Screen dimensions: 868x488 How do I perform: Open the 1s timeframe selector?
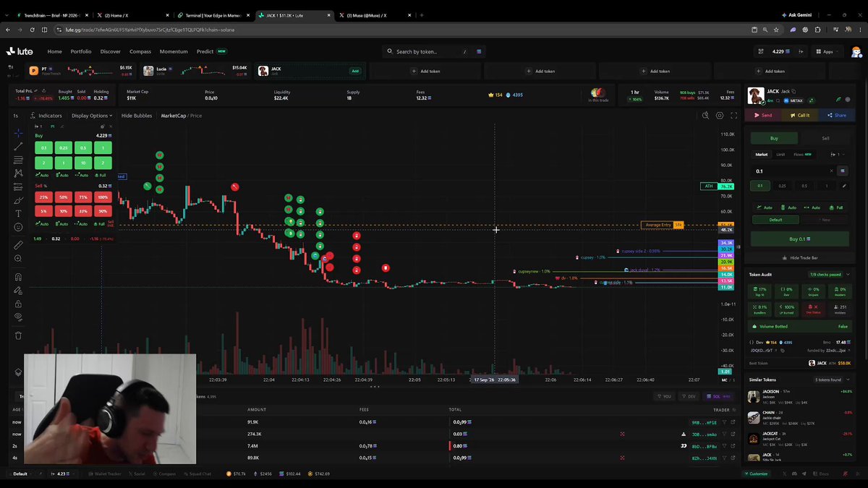15,116
